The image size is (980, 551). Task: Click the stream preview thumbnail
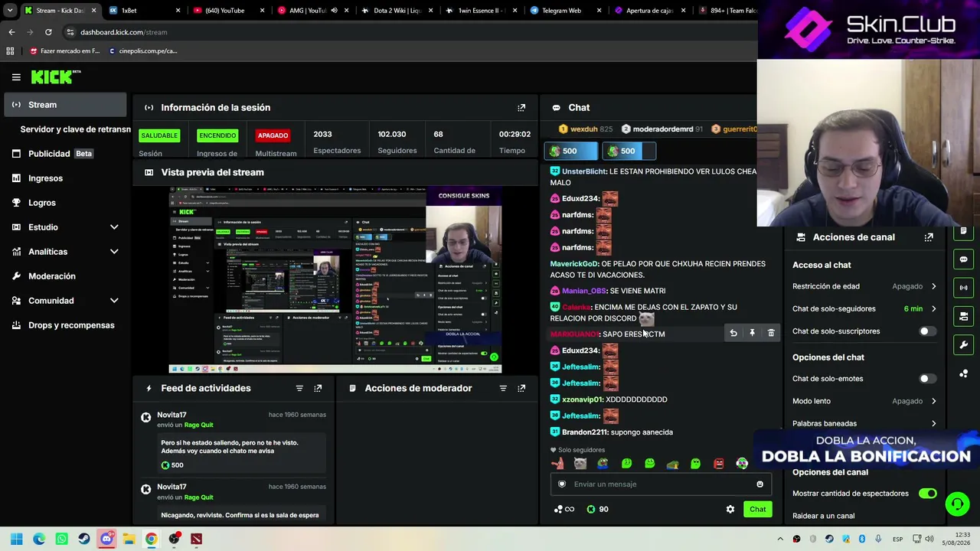click(335, 279)
